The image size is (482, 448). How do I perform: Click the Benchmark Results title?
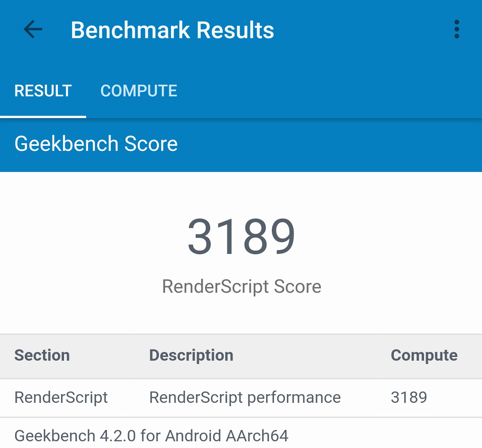172,30
